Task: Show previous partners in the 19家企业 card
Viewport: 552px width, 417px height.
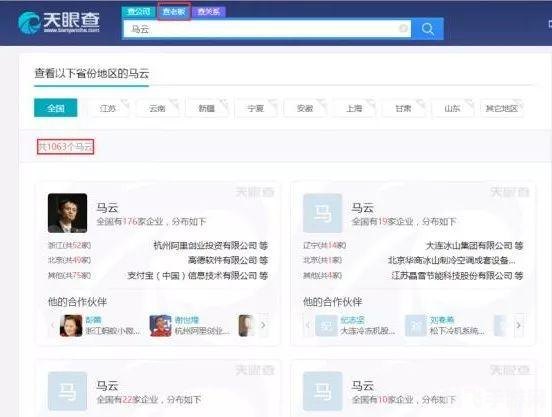Action: coord(308,325)
